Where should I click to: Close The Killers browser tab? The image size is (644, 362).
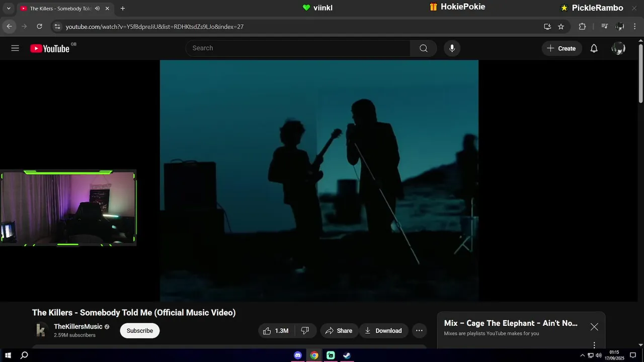pos(107,9)
